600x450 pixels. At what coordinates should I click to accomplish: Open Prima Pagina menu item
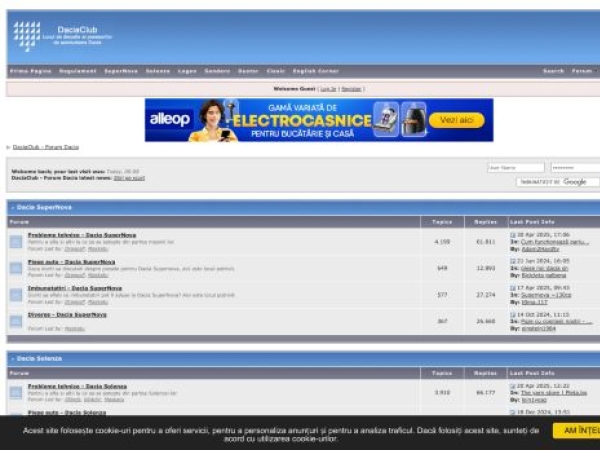coord(31,71)
